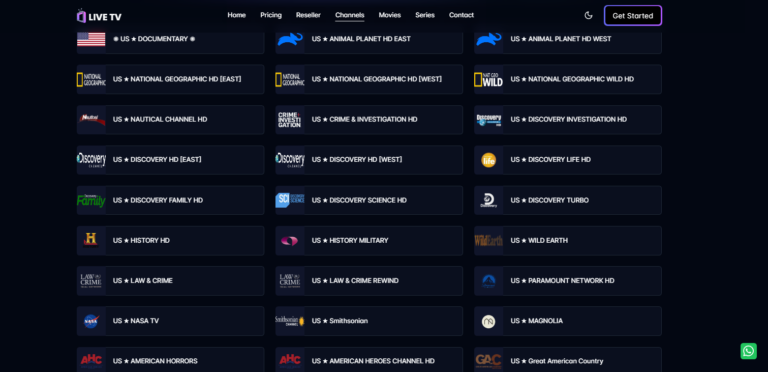The image size is (768, 372).
Task: Select US ★ NATIONAL GEOGRAPHIC HD [WEST] text
Action: click(x=377, y=79)
